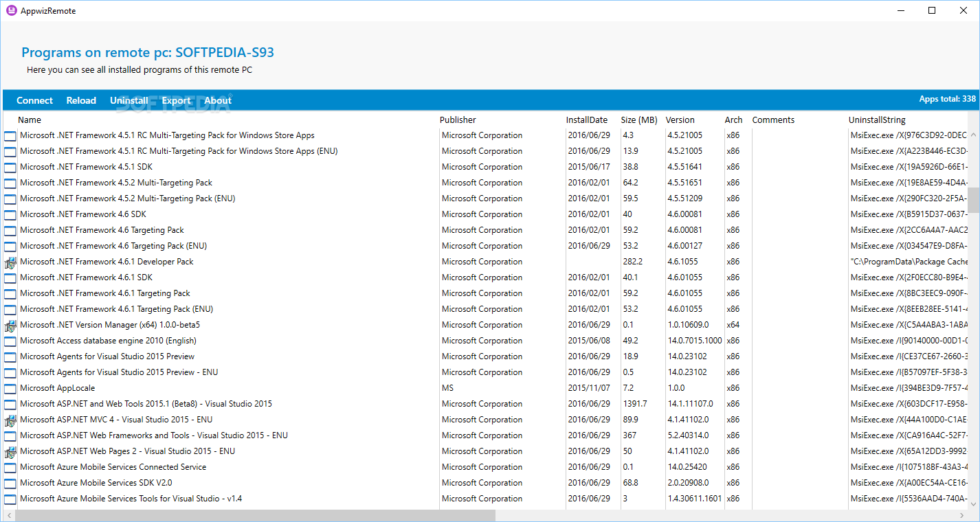This screenshot has width=980, height=522.
Task: Click install date 2015/06/17
Action: click(589, 167)
